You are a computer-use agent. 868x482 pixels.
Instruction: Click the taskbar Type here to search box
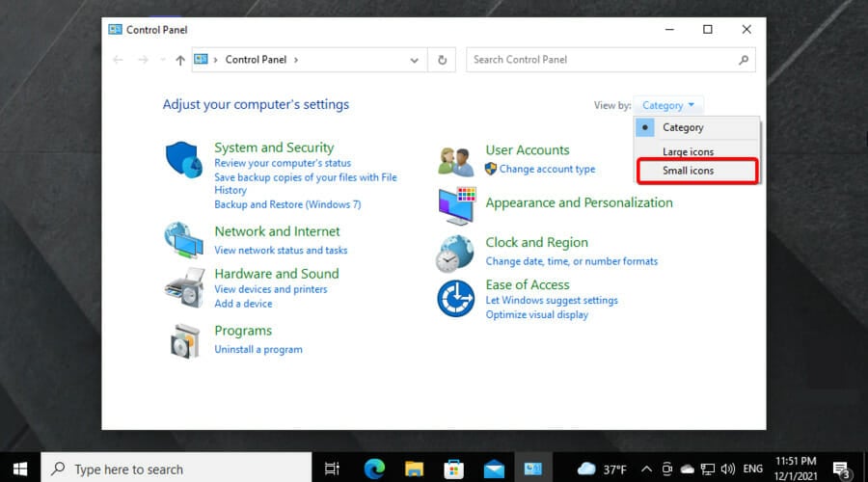176,469
